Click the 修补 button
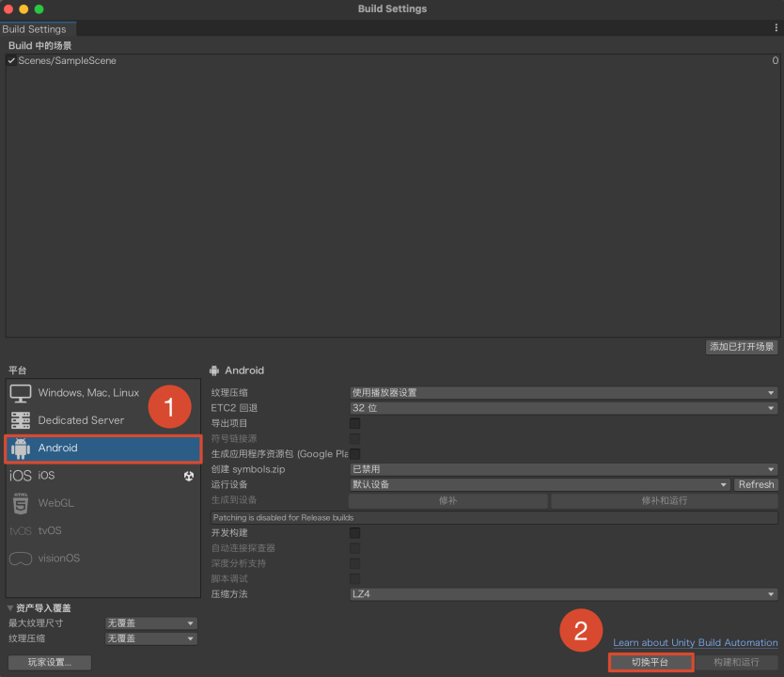The height and width of the screenshot is (677, 784). point(448,500)
